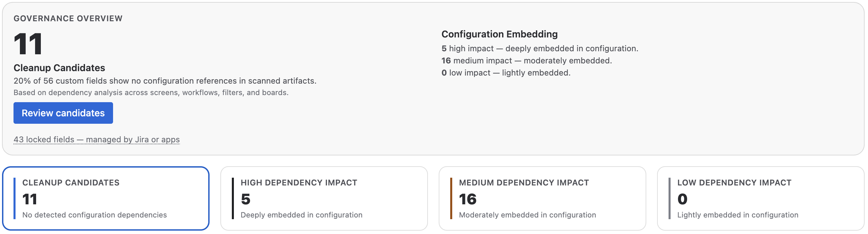868x234 pixels.
Task: Click the 5 high impact summary line
Action: coord(539,48)
